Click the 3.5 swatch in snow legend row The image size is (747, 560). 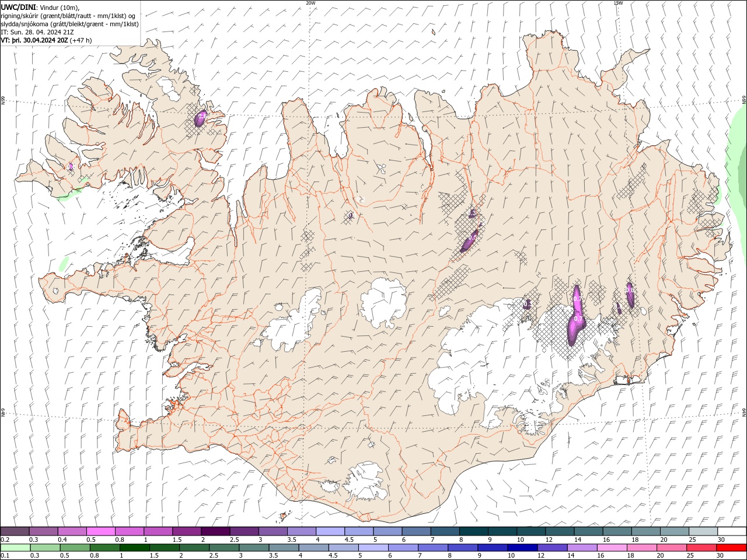[x=301, y=531]
